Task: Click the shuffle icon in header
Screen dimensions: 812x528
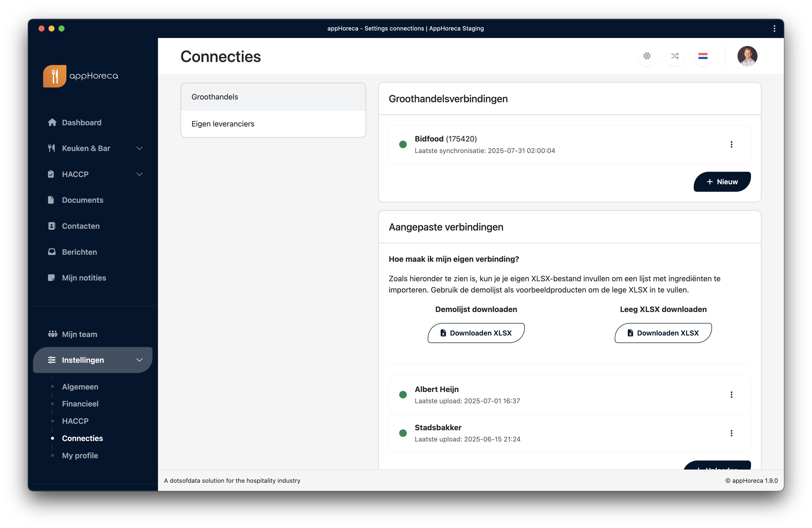Action: (674, 56)
